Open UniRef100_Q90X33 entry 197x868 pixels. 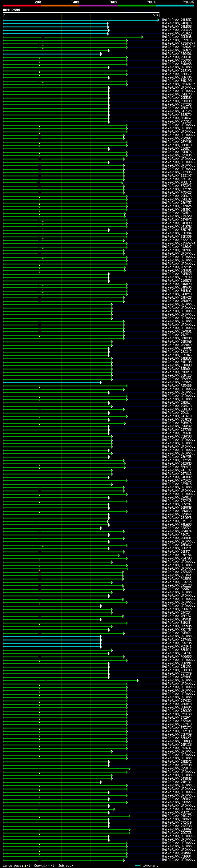[177, 101]
